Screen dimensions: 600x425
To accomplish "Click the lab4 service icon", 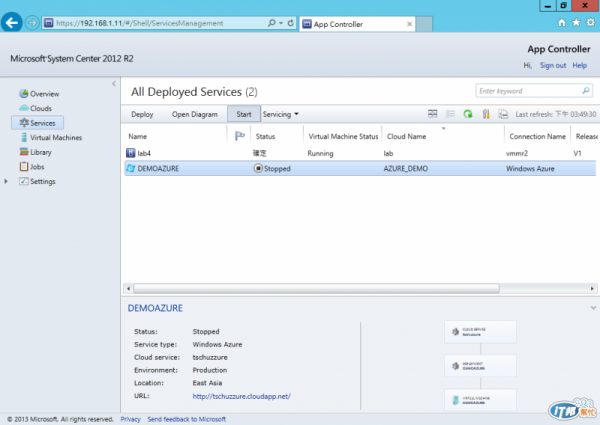I will 130,153.
